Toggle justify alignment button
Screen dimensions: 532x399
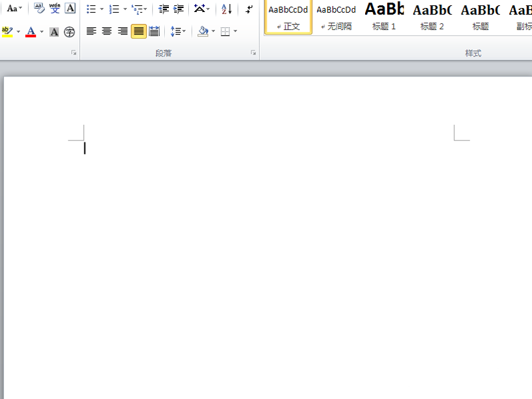[139, 31]
